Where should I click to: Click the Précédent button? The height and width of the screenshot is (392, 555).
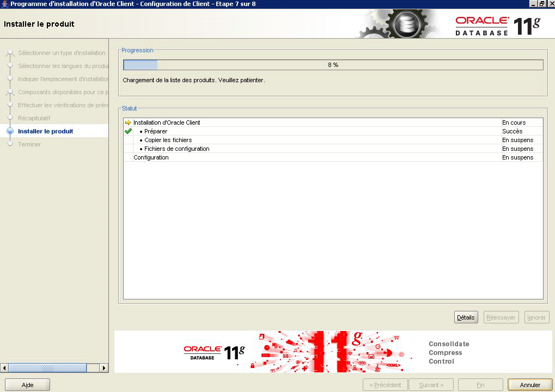click(385, 385)
